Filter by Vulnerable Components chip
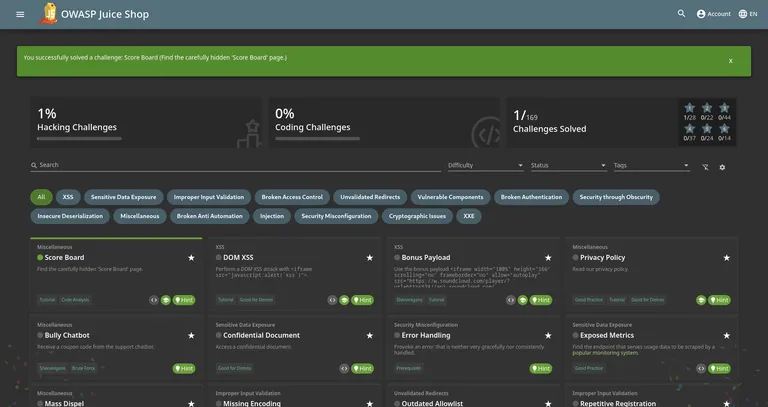The width and height of the screenshot is (768, 407). click(450, 197)
